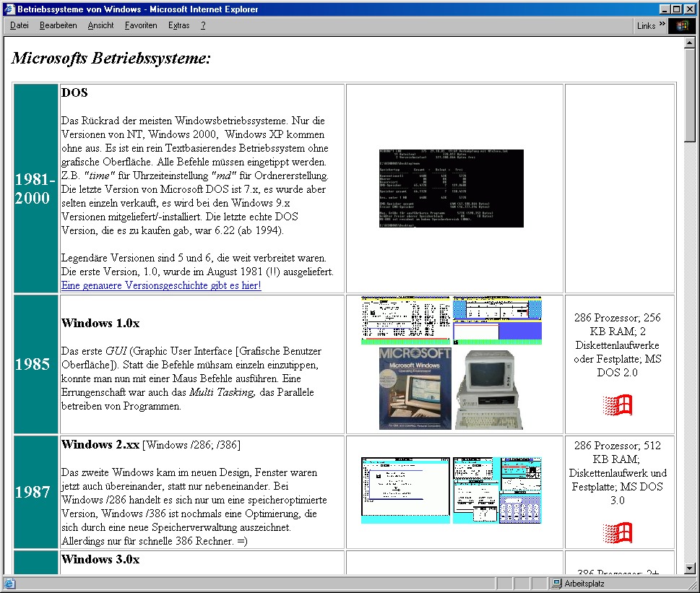The width and height of the screenshot is (700, 593).
Task: Click the 'Windows 3.0x' heading
Action: click(x=100, y=559)
